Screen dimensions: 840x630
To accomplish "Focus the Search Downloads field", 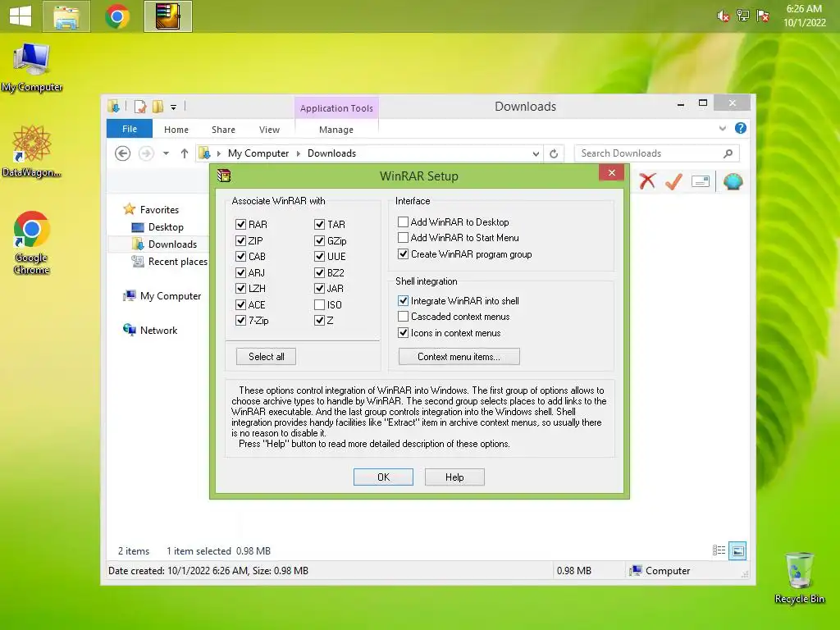I will 657,153.
